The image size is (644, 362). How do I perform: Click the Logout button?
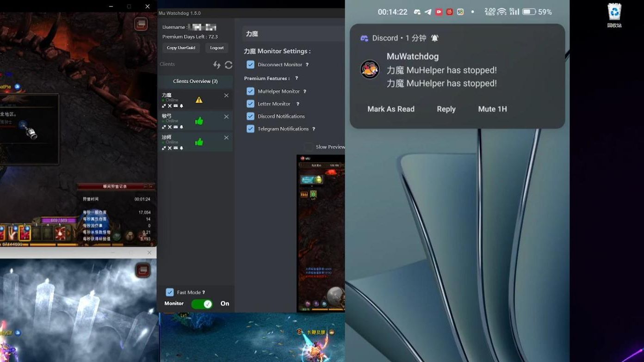pyautogui.click(x=217, y=48)
